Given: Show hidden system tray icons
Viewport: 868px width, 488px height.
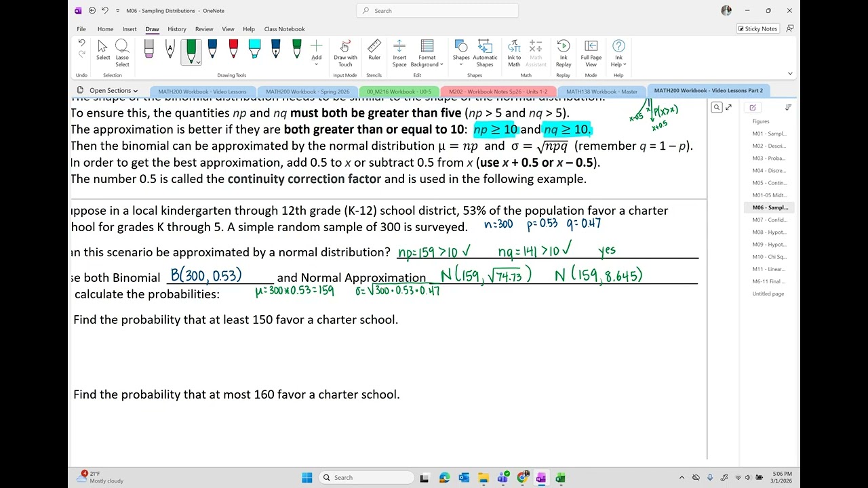Looking at the screenshot, I should [x=682, y=477].
